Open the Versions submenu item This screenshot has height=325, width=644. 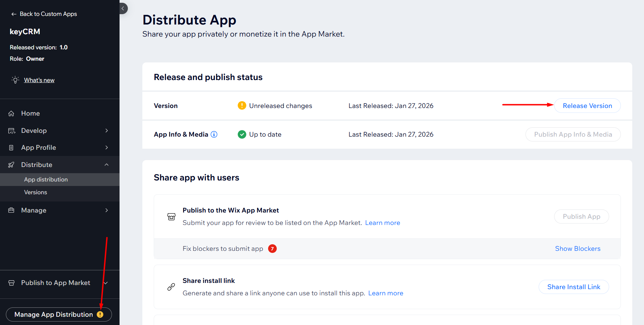tap(36, 193)
